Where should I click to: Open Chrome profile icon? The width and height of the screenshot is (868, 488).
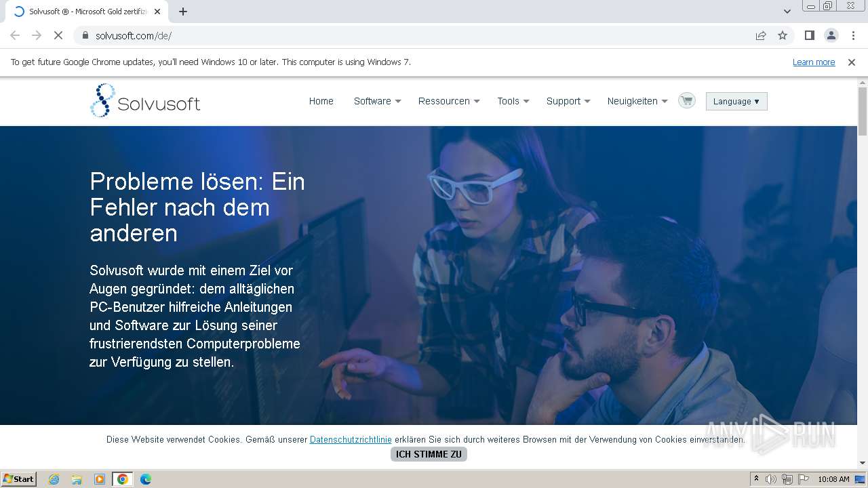831,35
